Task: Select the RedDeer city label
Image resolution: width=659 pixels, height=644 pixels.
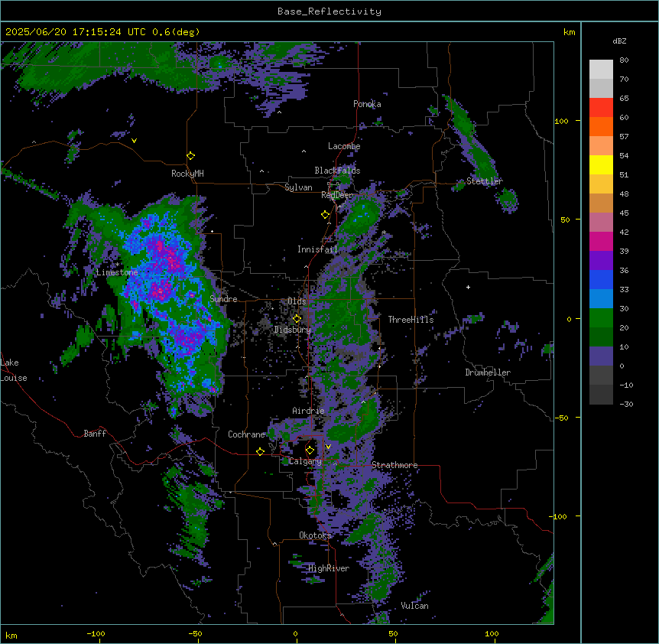Action: pos(337,195)
